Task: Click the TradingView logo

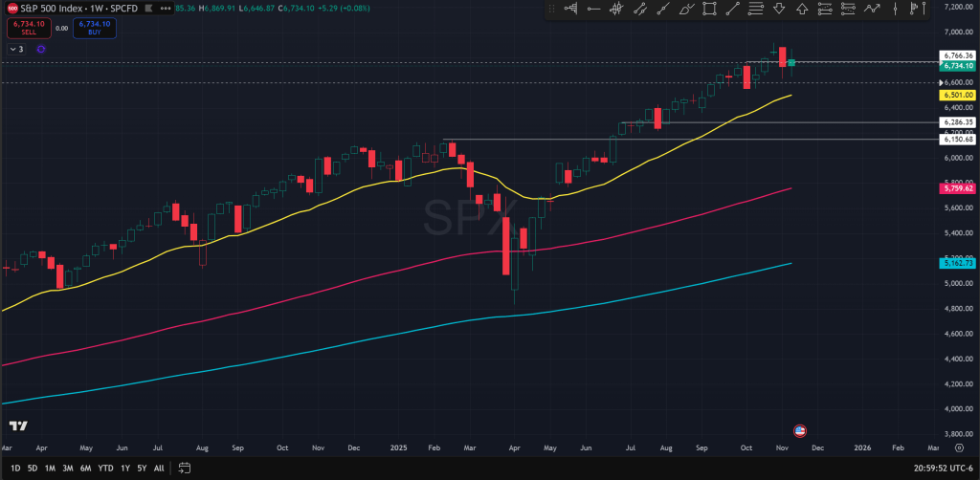Action: [18, 425]
